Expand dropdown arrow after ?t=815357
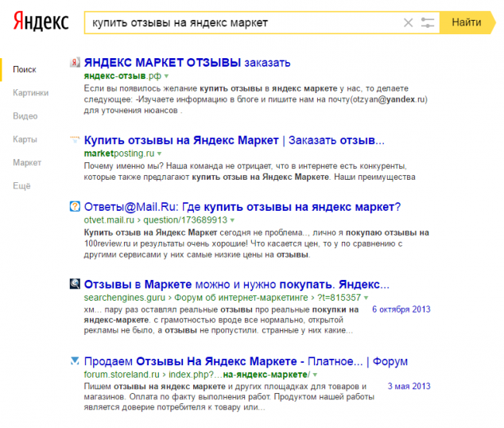 [x=366, y=298]
